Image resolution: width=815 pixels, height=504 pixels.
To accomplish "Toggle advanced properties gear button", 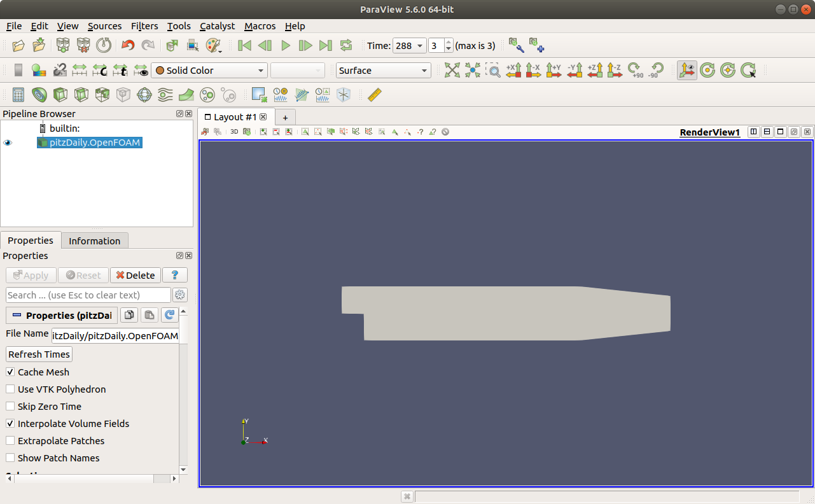I will pyautogui.click(x=180, y=295).
